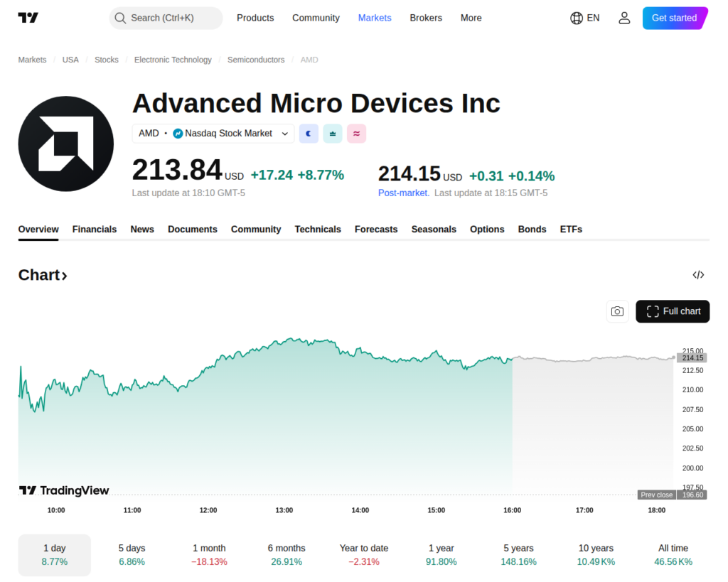Screen dimensions: 728x582
Task: Click the Get started button
Action: pyautogui.click(x=675, y=18)
